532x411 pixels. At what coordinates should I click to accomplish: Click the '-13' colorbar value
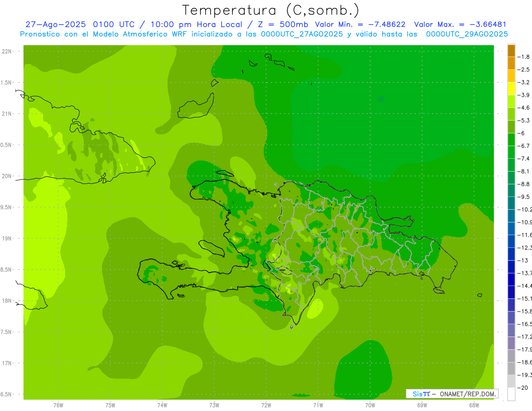click(523, 260)
